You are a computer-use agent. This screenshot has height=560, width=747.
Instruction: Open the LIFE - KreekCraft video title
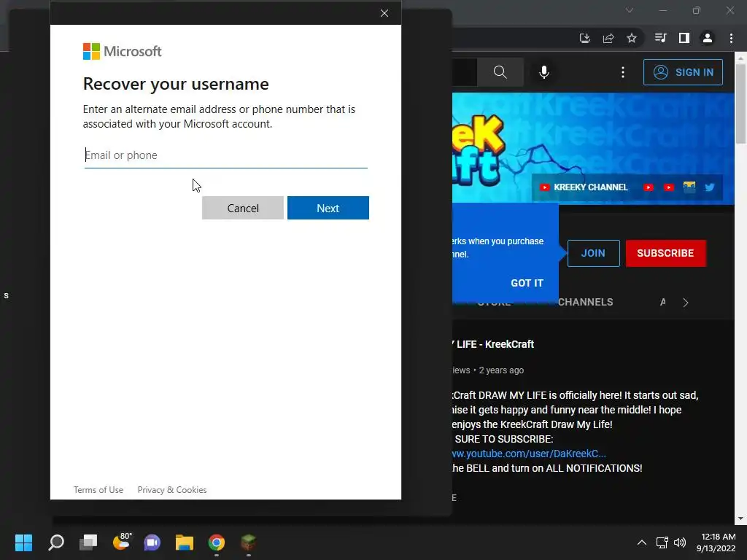493,344
